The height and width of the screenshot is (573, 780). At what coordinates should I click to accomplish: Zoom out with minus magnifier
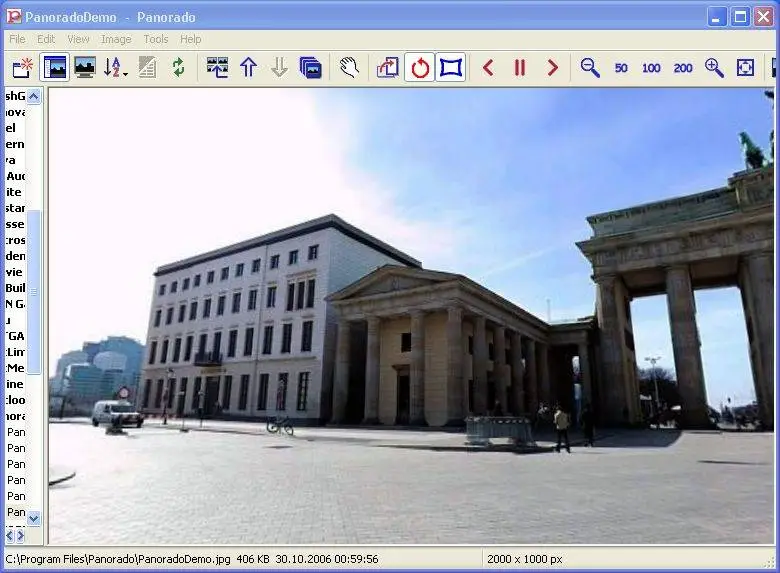pyautogui.click(x=590, y=68)
